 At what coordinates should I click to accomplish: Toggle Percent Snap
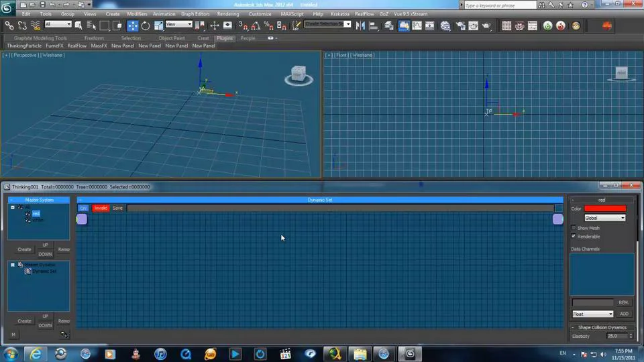268,26
